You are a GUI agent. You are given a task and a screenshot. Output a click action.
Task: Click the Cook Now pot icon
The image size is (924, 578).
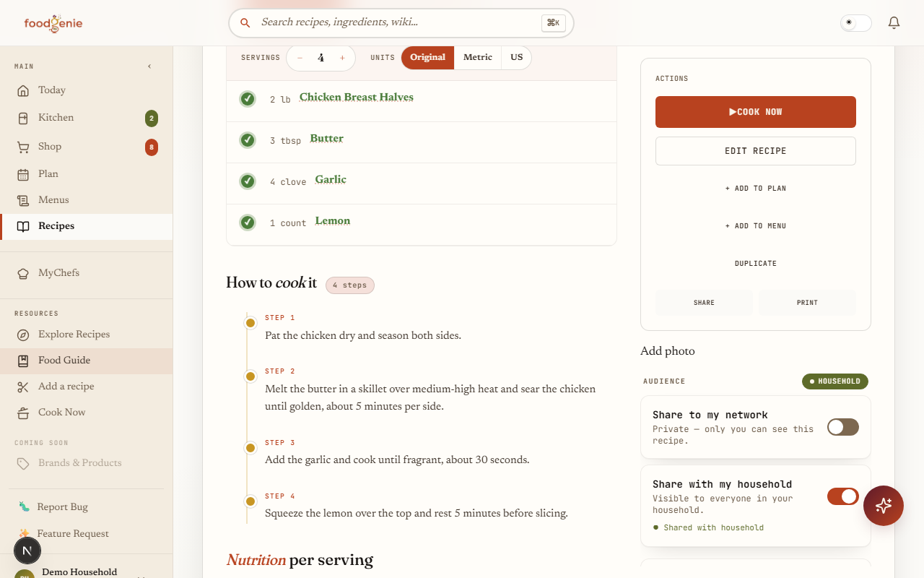tap(23, 413)
